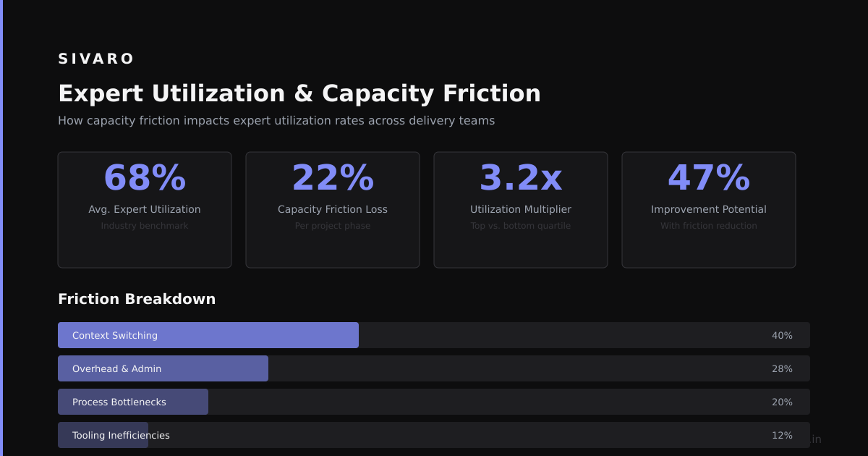
Task: Click the With friction reduction caption
Action: click(709, 226)
